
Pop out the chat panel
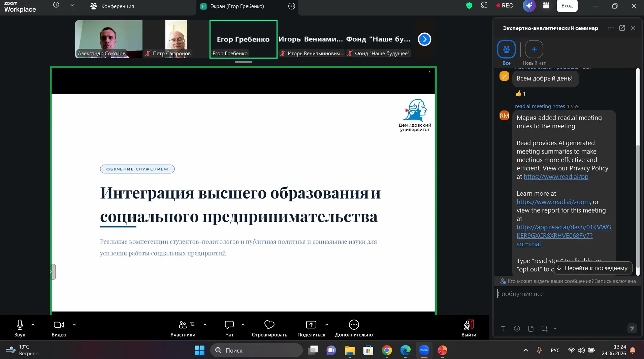[x=622, y=28]
